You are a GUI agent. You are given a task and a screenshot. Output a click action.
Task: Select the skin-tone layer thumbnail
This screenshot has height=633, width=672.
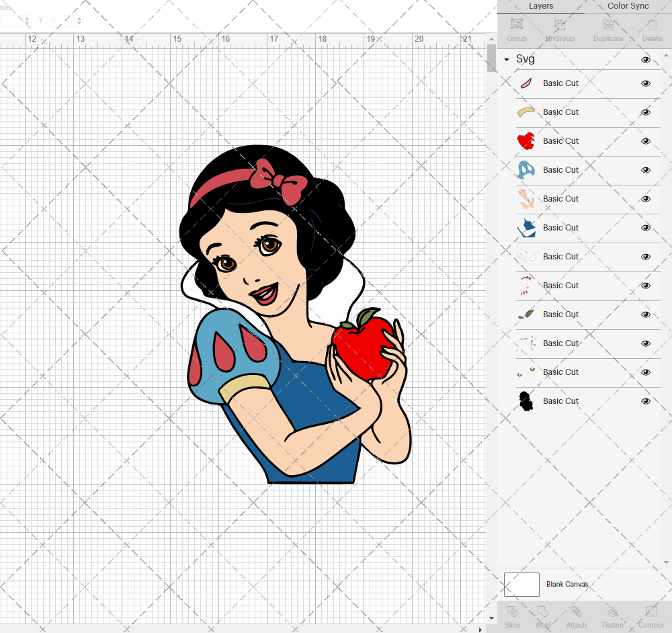point(526,199)
